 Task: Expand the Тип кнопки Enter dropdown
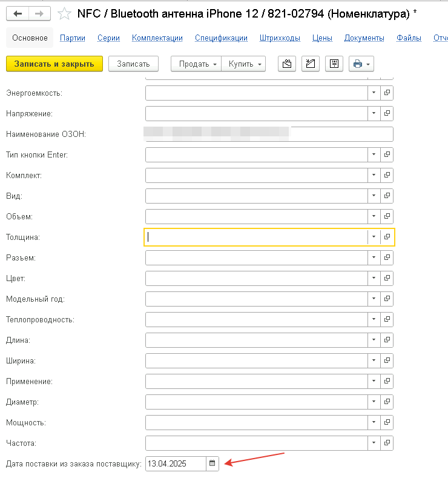(x=374, y=154)
